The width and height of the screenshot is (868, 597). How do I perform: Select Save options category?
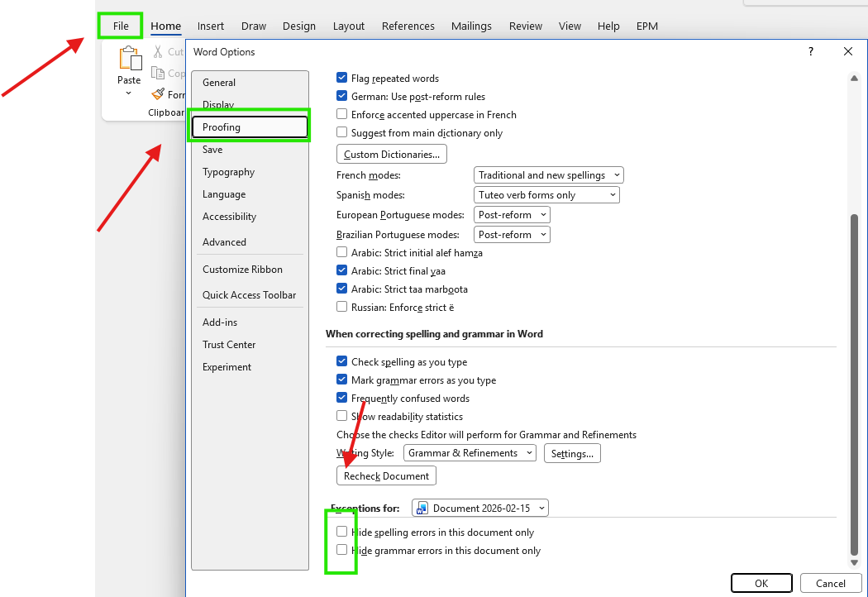[250, 150]
